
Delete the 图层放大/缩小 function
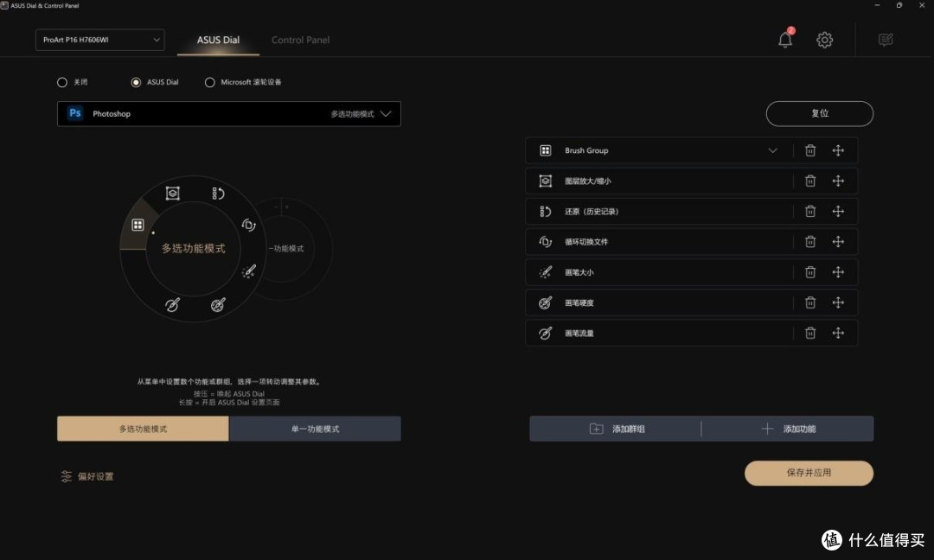tap(810, 181)
